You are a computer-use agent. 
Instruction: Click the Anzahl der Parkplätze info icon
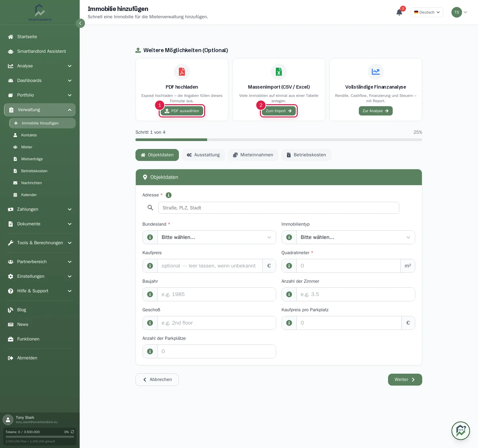pyautogui.click(x=150, y=351)
